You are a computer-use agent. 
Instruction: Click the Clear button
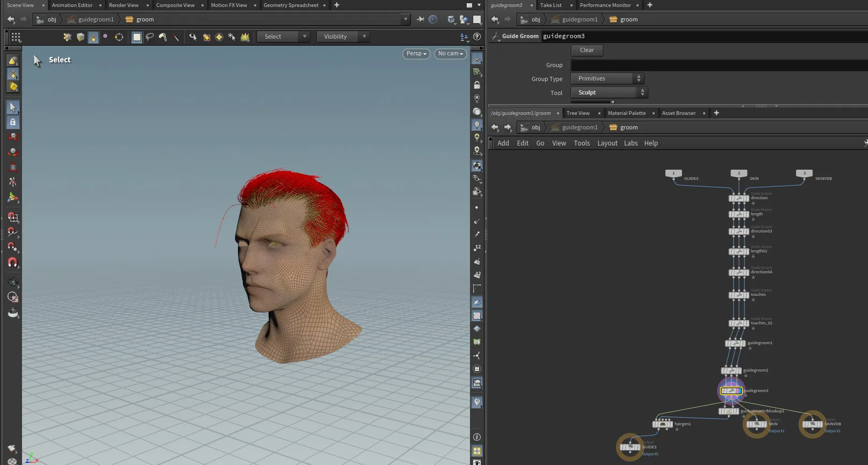[x=587, y=50]
